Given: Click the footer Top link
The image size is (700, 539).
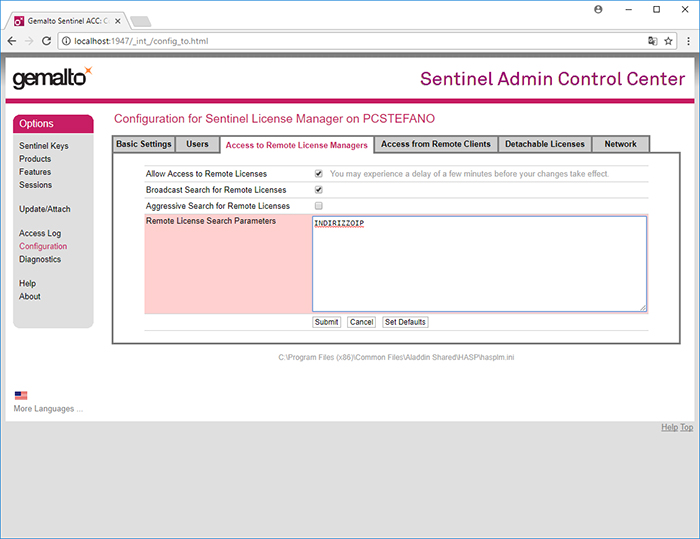Looking at the screenshot, I should [x=687, y=427].
